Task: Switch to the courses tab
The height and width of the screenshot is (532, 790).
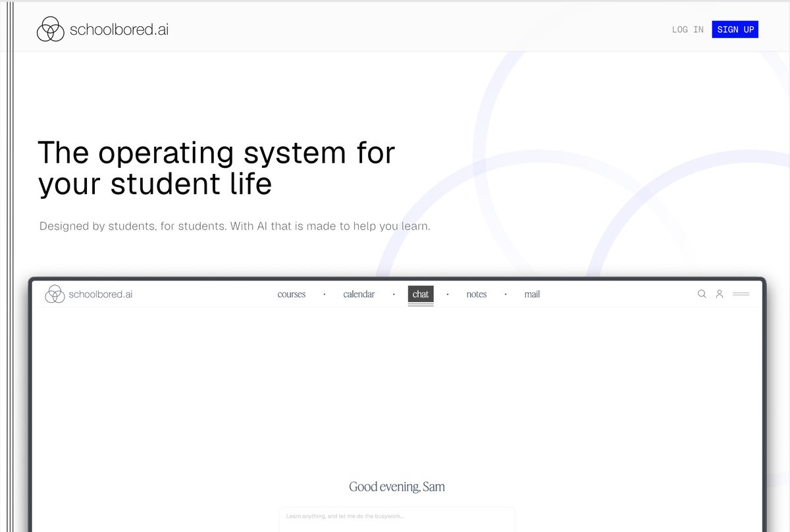Action: (292, 294)
